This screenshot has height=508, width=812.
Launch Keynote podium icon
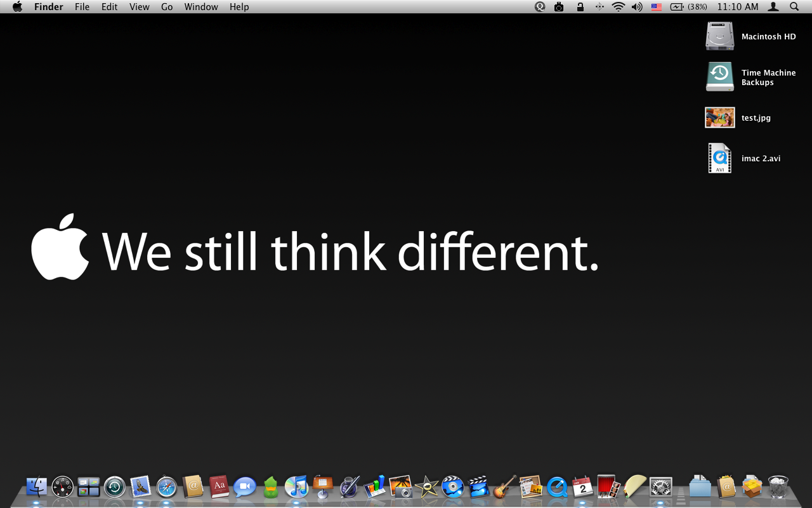pos(323,487)
